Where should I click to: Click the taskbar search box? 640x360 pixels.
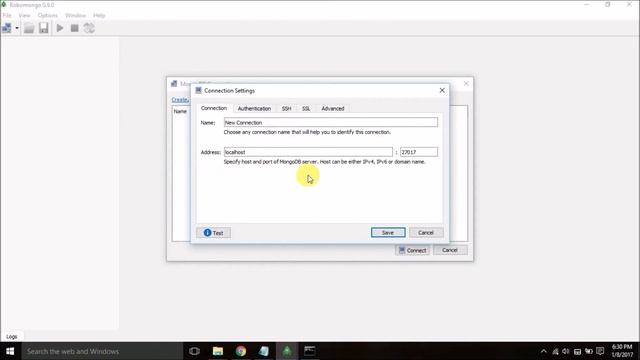102,351
